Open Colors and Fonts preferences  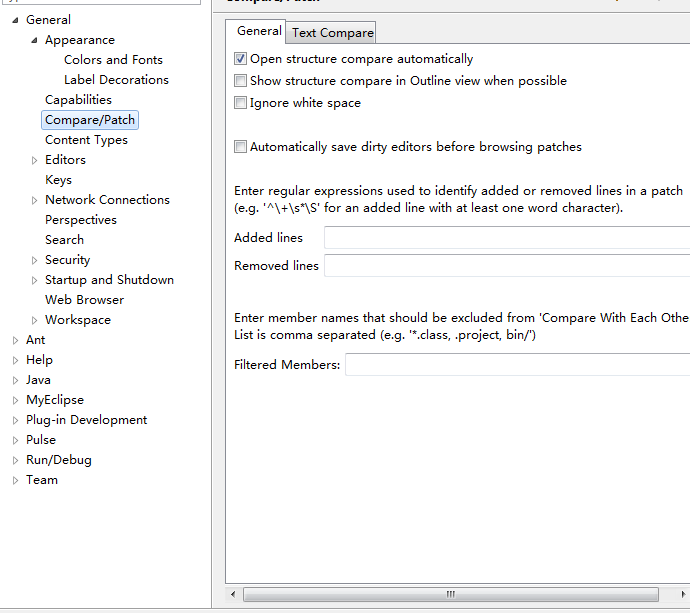pyautogui.click(x=113, y=60)
